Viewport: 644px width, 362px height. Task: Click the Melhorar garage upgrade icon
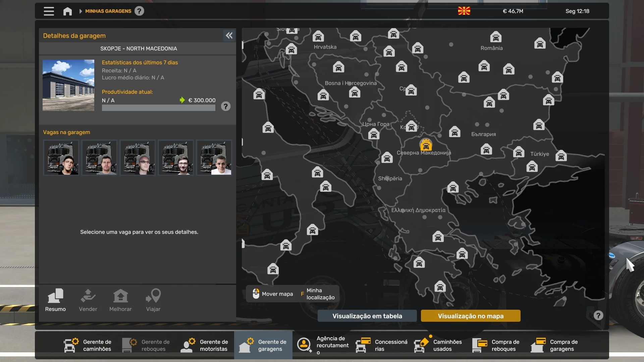pos(120,300)
